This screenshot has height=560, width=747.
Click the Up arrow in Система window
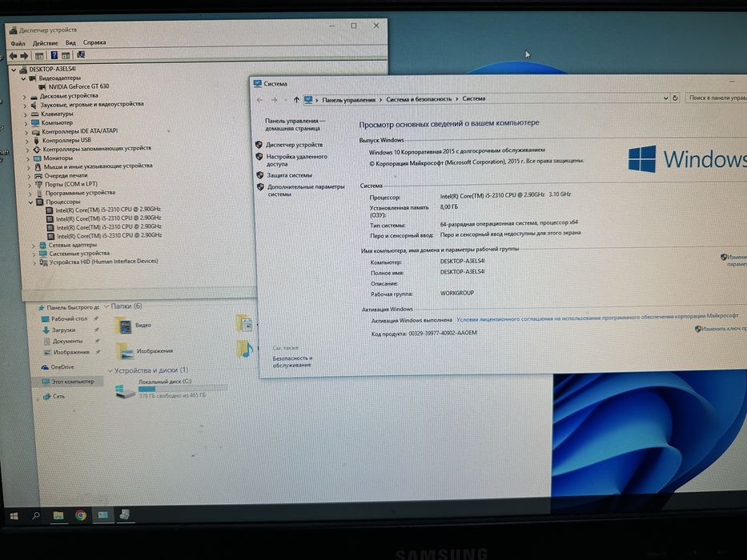(x=296, y=100)
